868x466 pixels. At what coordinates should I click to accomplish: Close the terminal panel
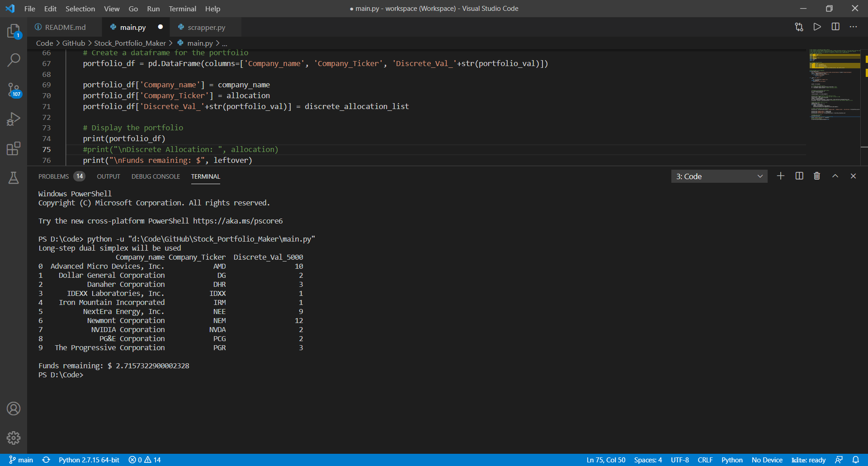(853, 176)
